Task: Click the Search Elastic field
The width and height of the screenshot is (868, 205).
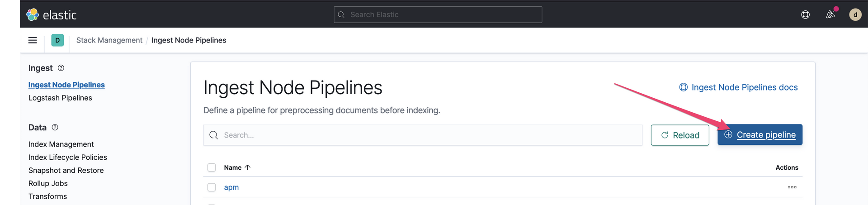Action: pyautogui.click(x=438, y=14)
